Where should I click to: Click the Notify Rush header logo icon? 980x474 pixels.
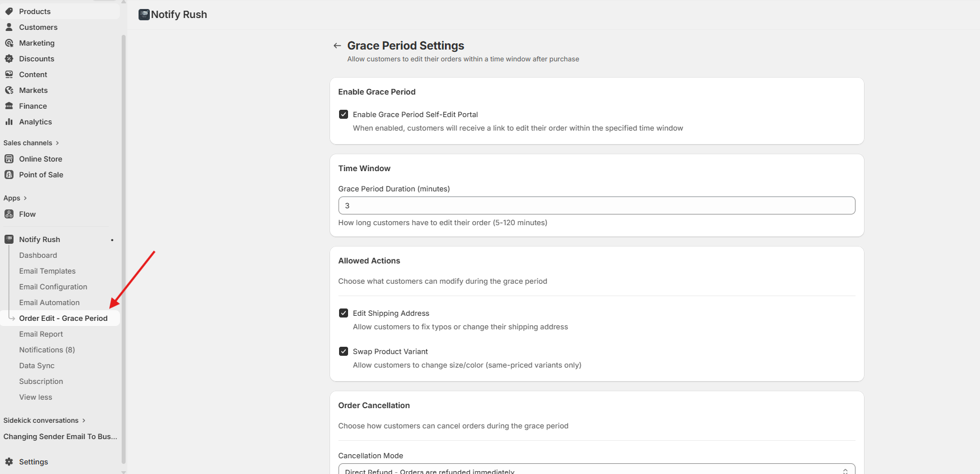[x=144, y=15]
